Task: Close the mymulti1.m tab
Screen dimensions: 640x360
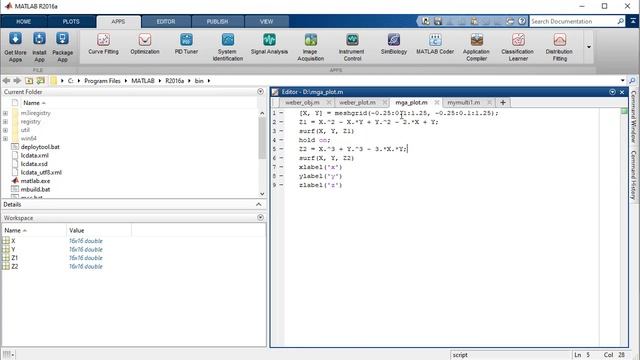Action: (x=489, y=102)
